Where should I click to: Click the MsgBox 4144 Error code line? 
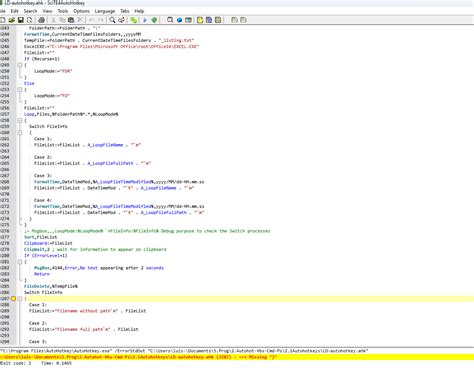tap(99, 268)
